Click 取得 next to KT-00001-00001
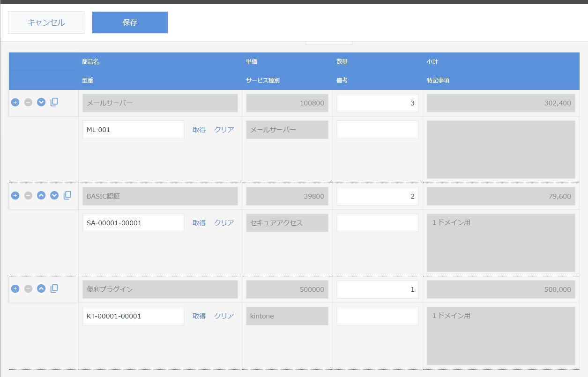 pyautogui.click(x=200, y=316)
